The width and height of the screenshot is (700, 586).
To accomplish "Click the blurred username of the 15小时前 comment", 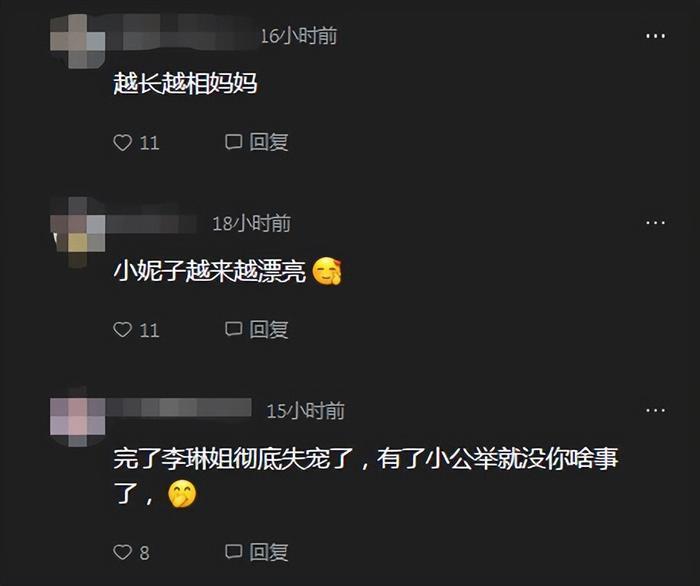I will [179, 407].
